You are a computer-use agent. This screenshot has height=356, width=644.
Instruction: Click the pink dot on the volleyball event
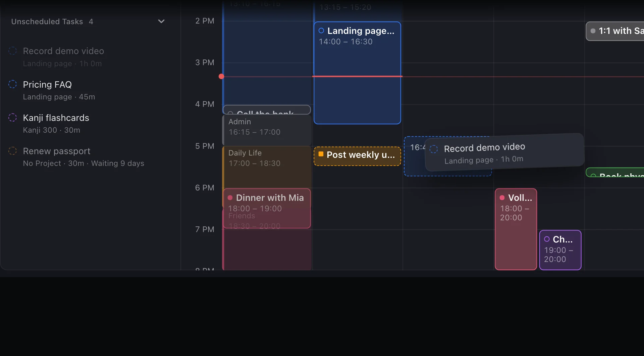(x=502, y=197)
